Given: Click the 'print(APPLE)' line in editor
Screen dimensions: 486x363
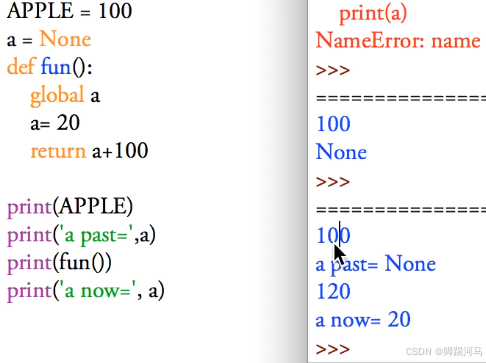Looking at the screenshot, I should [x=70, y=207].
